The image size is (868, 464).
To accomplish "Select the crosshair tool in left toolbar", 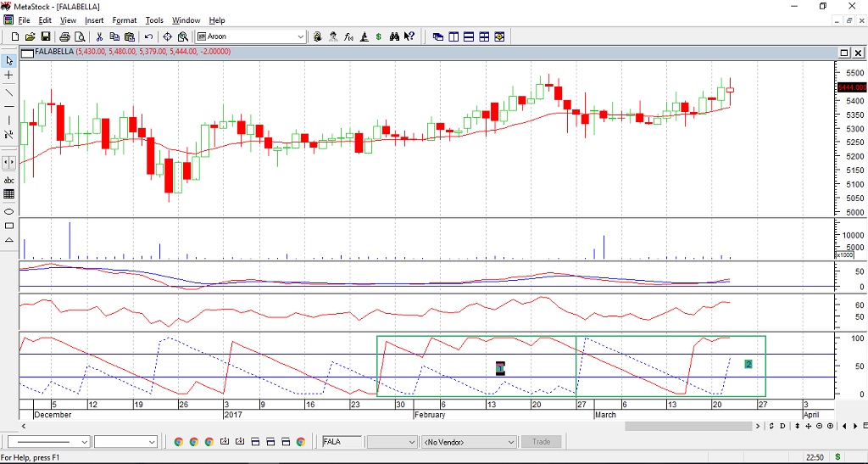I will (9, 75).
